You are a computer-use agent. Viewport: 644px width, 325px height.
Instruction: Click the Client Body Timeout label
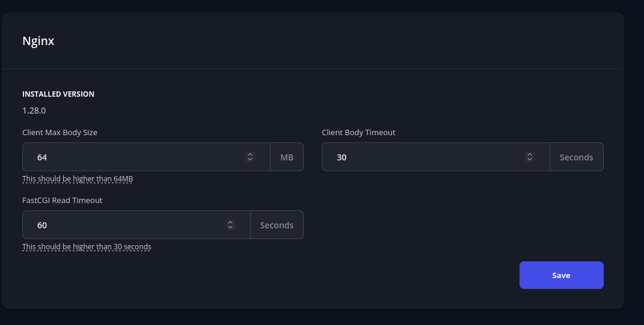[358, 133]
